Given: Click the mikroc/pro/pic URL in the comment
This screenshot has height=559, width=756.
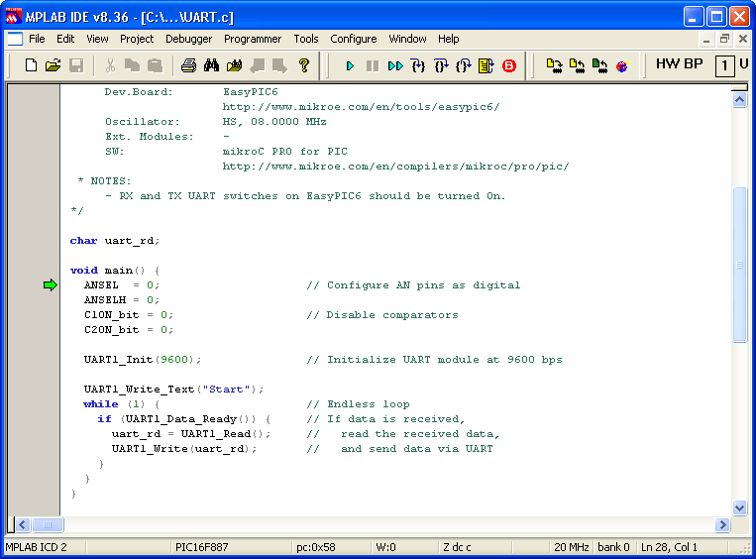Looking at the screenshot, I should [x=395, y=166].
